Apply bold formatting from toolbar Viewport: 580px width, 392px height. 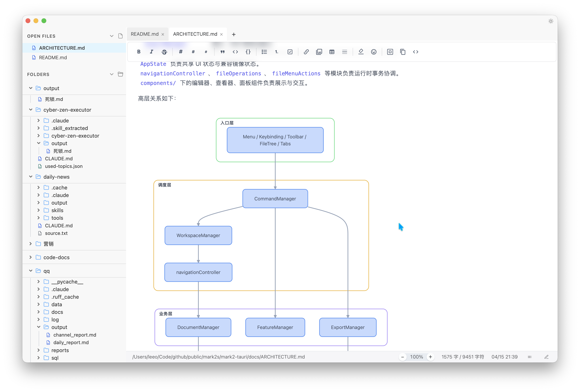tap(139, 52)
